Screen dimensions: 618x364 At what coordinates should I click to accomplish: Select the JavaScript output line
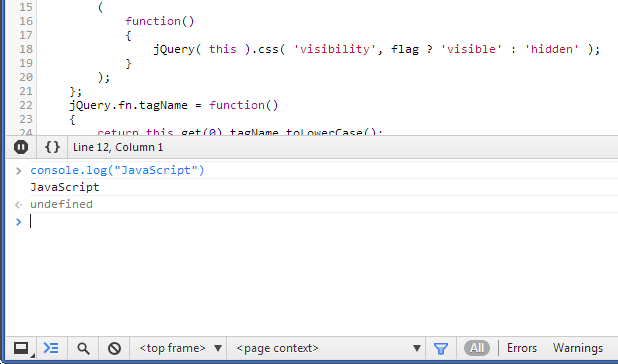(x=65, y=187)
